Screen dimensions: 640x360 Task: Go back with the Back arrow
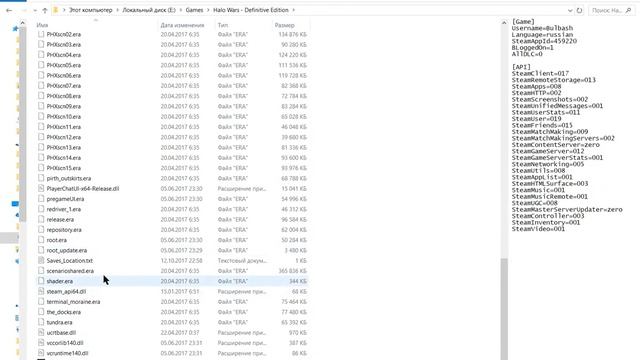click(9, 10)
